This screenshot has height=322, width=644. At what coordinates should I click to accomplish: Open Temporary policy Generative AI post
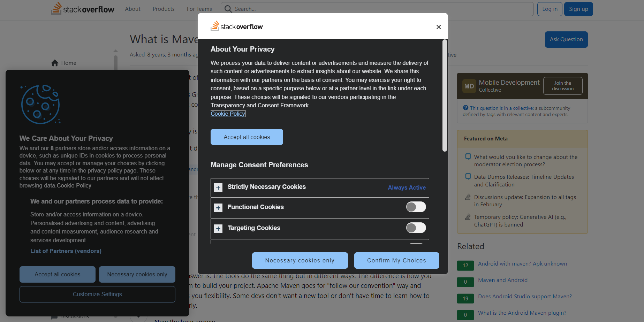[x=520, y=221]
